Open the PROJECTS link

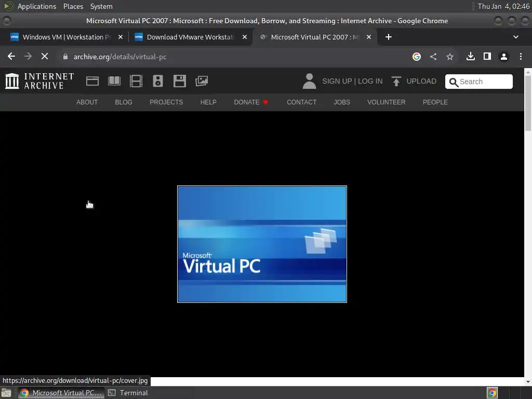tap(166, 102)
